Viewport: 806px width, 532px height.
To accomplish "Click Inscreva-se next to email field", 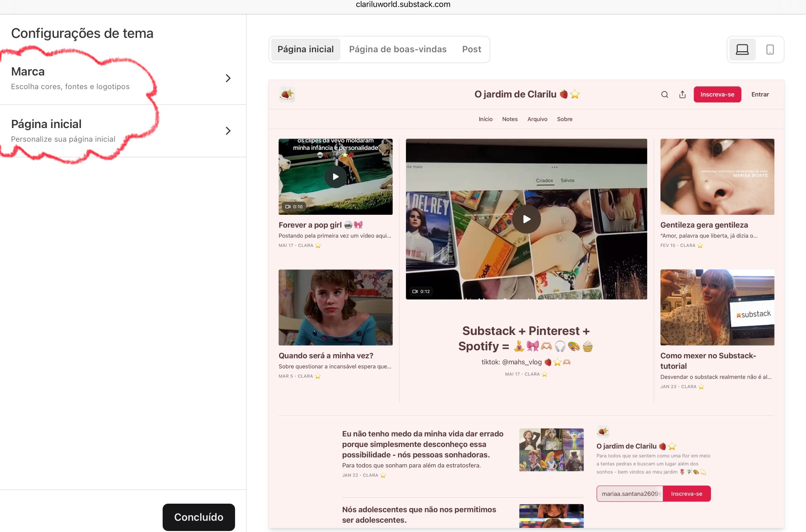I will 686,494.
